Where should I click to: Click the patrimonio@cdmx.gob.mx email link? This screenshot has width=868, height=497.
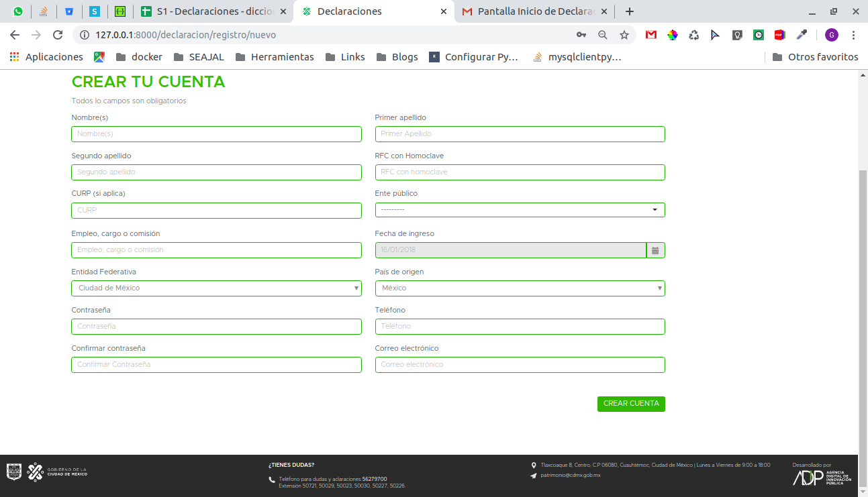tap(570, 475)
